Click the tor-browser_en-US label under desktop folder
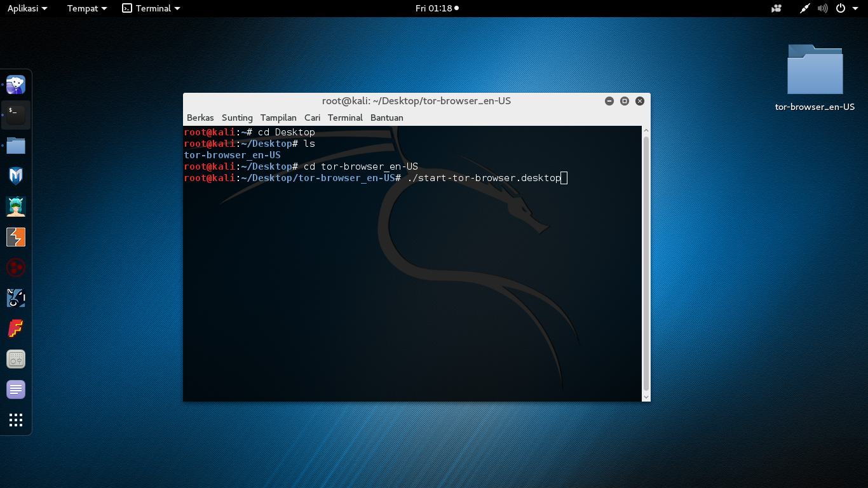The height and width of the screenshot is (488, 868). coord(815,107)
